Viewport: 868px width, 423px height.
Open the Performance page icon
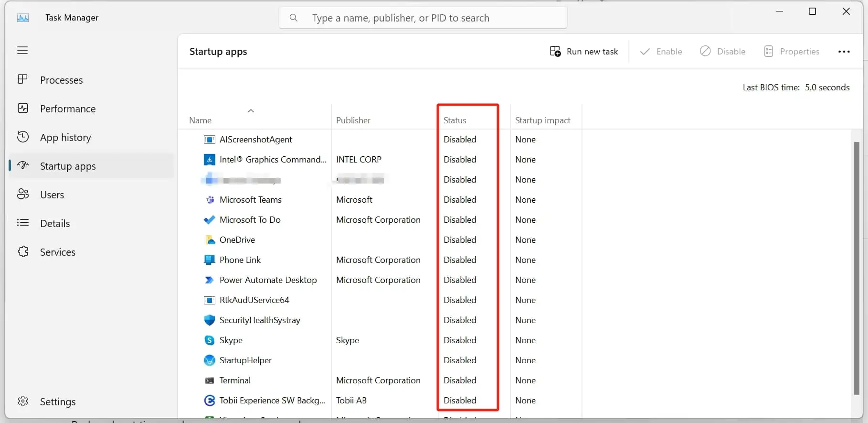(22, 108)
